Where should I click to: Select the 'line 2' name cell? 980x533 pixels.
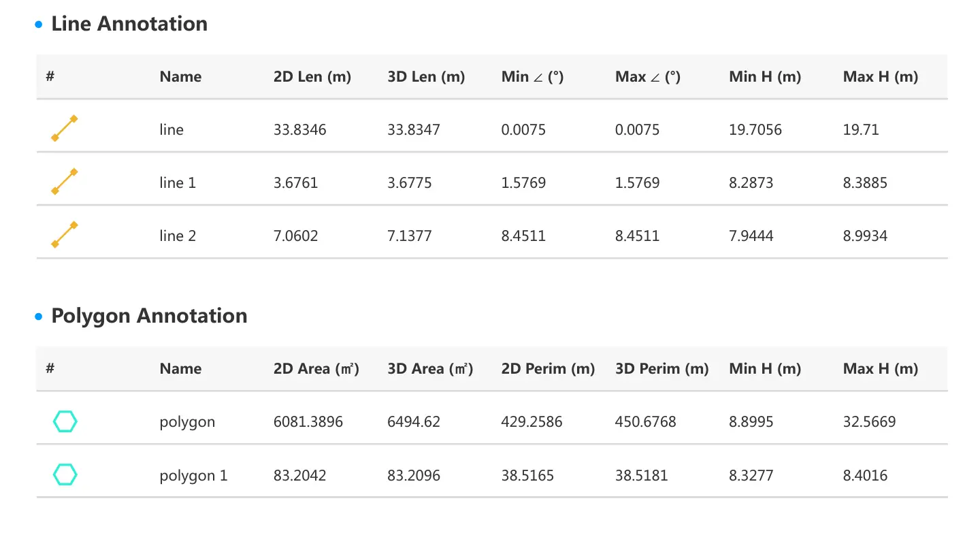tap(178, 236)
